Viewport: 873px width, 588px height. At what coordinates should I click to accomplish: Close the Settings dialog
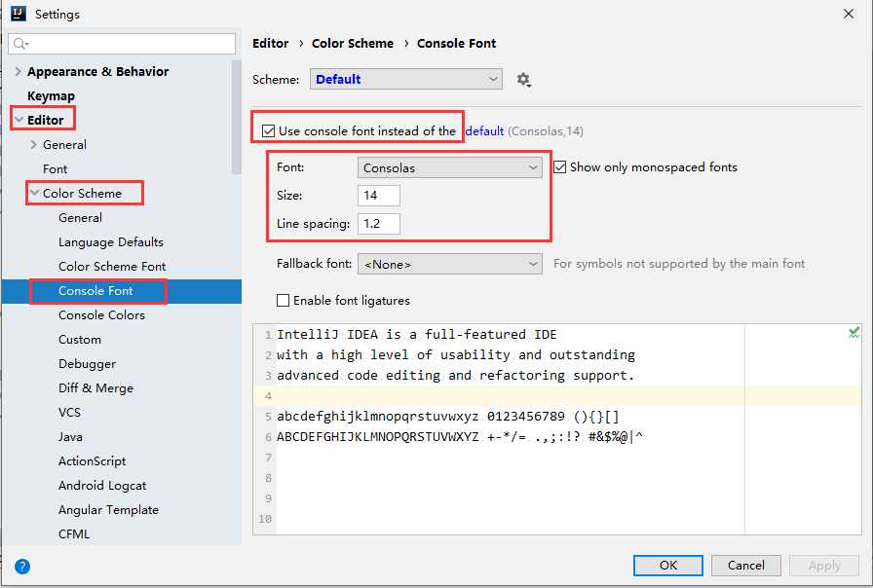pyautogui.click(x=849, y=14)
